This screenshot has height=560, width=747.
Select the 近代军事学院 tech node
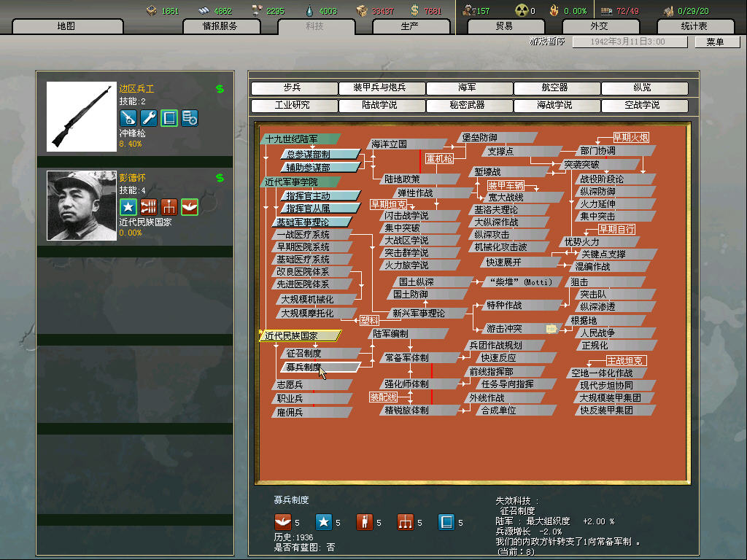pyautogui.click(x=300, y=182)
